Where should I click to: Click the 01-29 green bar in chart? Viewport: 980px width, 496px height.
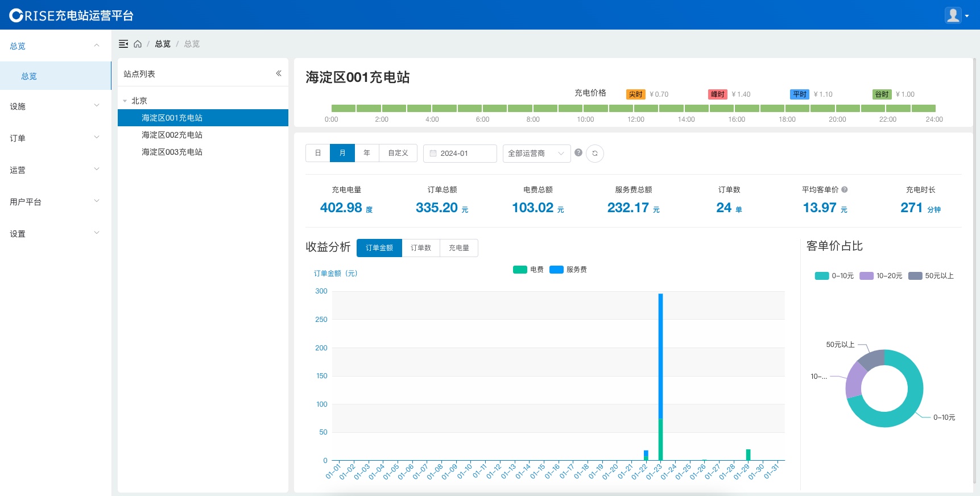point(748,454)
